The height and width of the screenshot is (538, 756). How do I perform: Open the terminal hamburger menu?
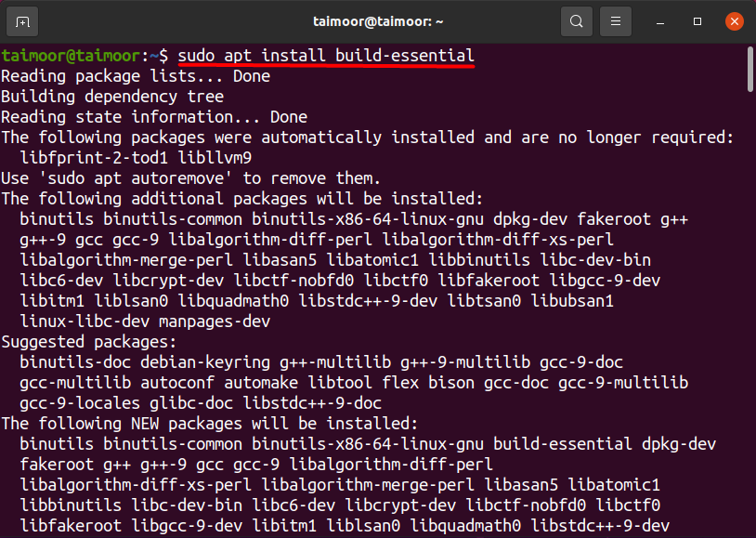(x=615, y=21)
